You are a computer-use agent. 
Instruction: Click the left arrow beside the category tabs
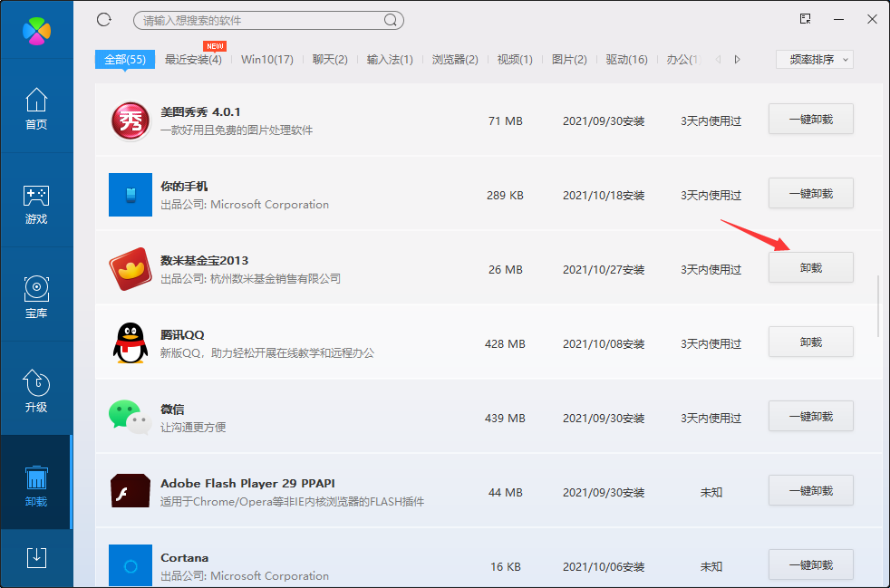coord(717,58)
